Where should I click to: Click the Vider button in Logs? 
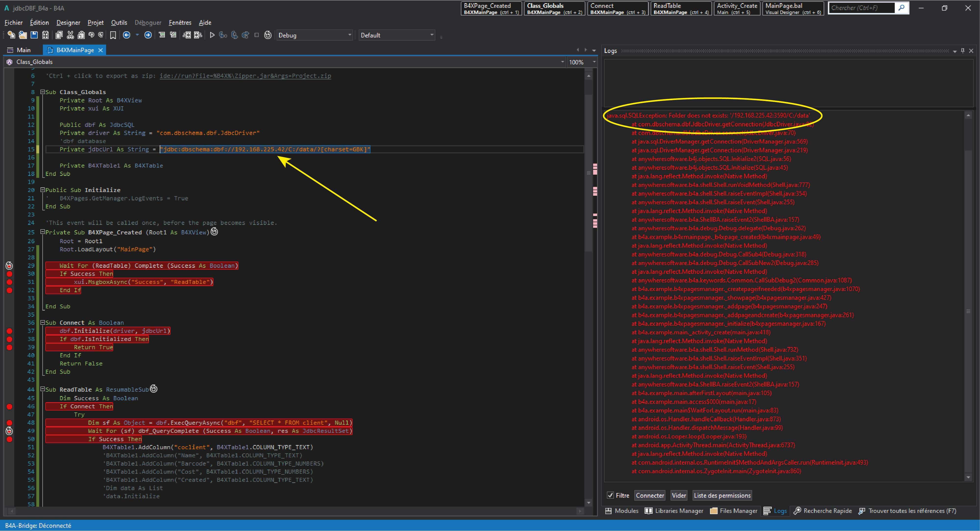(x=679, y=495)
